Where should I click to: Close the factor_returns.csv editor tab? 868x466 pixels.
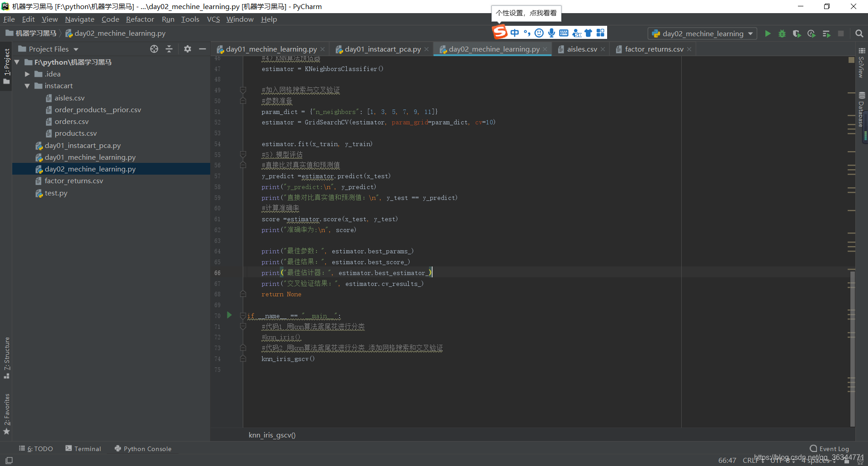point(689,49)
